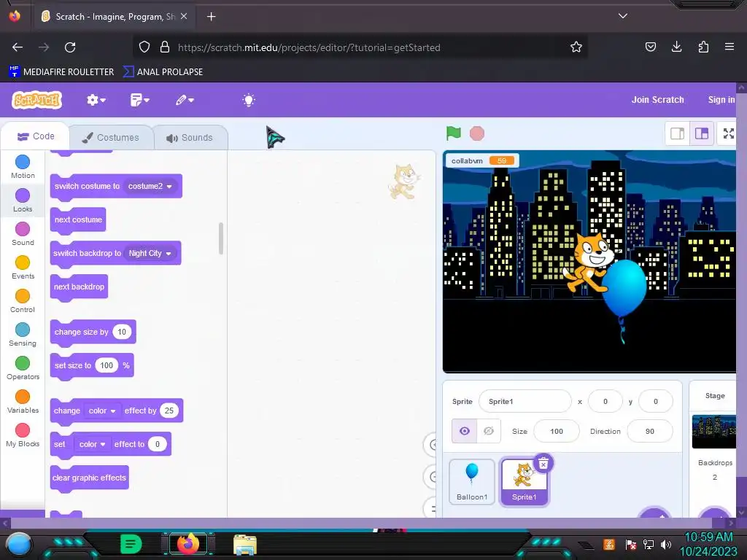Open a new browser tab

[211, 17]
